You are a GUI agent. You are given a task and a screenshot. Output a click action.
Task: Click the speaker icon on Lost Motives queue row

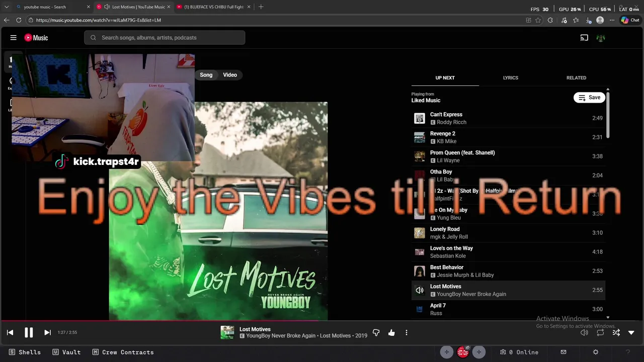point(419,290)
